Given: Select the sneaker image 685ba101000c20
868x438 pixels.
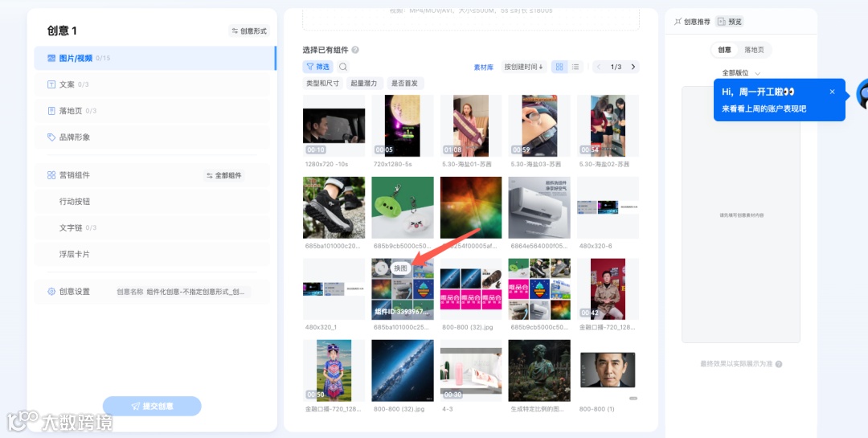Looking at the screenshot, I should point(334,207).
